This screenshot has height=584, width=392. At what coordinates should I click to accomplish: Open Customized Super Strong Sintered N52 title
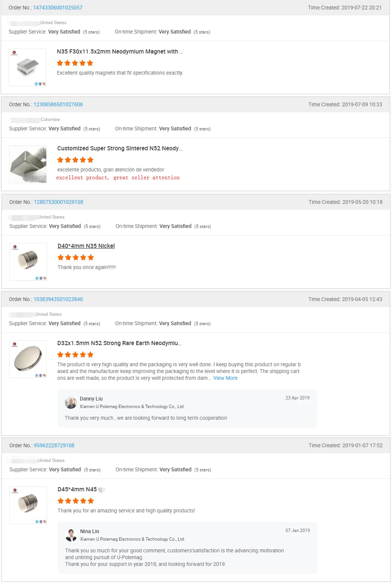(119, 148)
